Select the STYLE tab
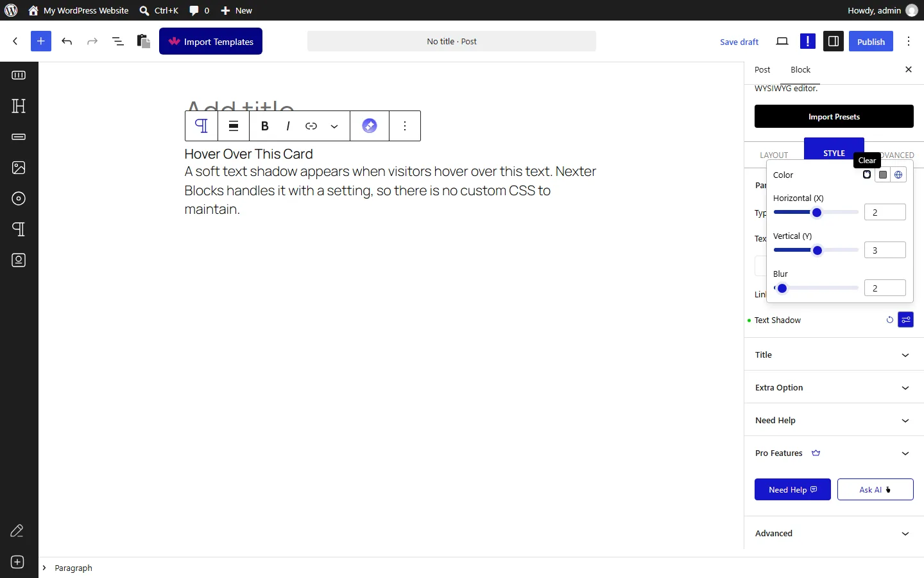 pyautogui.click(x=834, y=153)
